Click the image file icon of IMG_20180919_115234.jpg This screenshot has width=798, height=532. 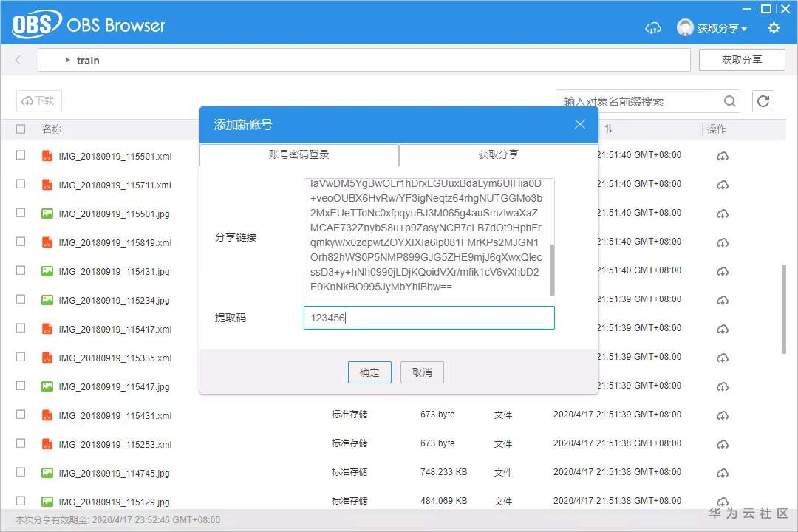tap(47, 300)
